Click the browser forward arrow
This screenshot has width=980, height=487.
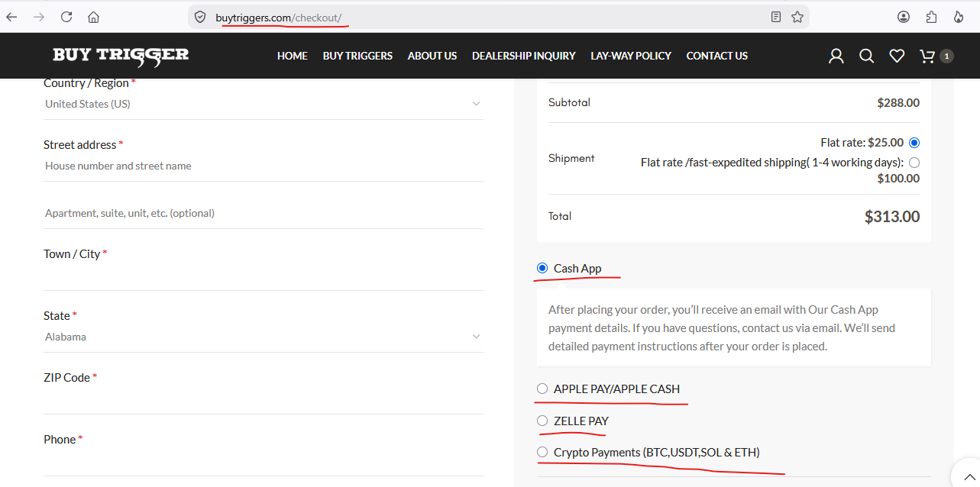pyautogui.click(x=39, y=17)
